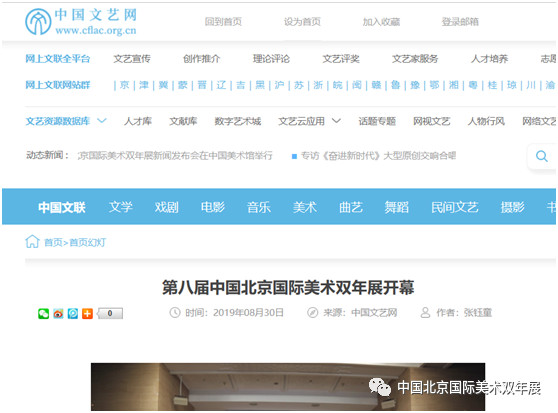This screenshot has width=558, height=413.
Task: Expand the 文艺资源数据库 dropdown arrow
Action: 102,121
